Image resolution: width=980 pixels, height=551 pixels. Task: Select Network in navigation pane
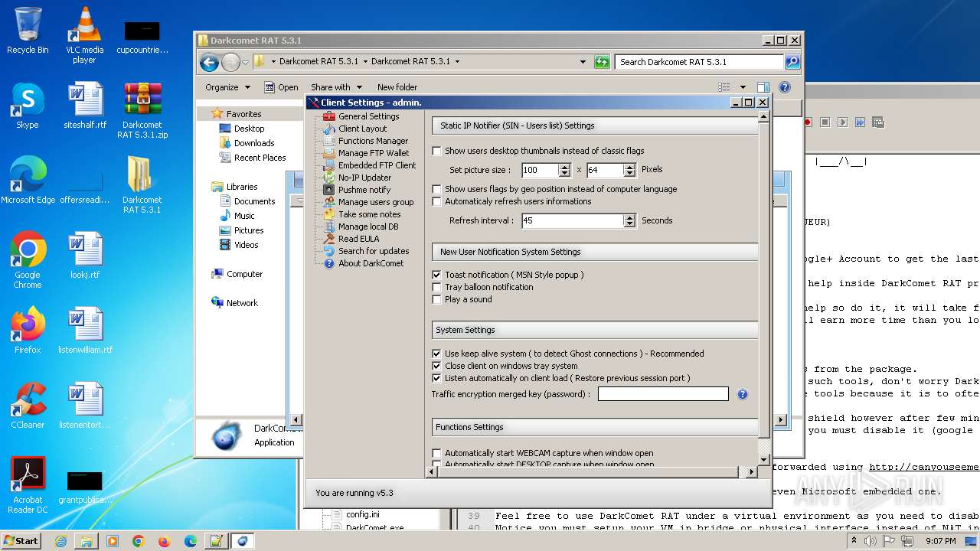coord(234,303)
